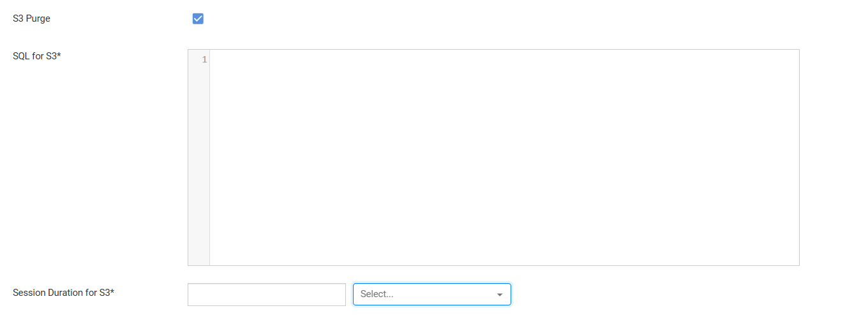This screenshot has height=315, width=868.
Task: Select the empty duration value input field
Action: pyautogui.click(x=267, y=295)
